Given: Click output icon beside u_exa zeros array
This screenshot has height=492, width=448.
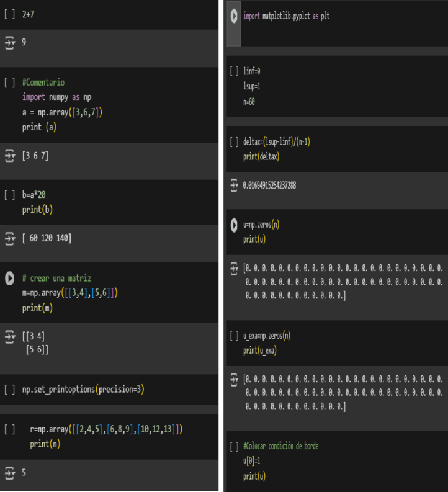Looking at the screenshot, I should pos(234,379).
